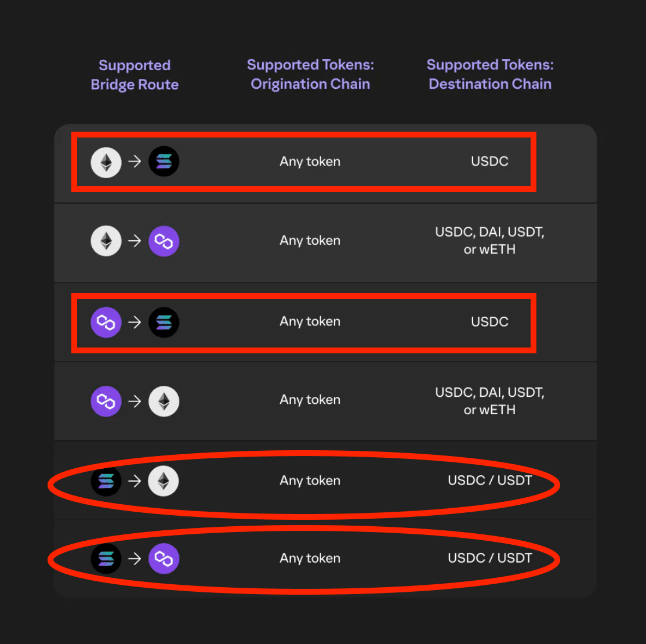Select destination tokens for the Ethereum-to-Polygon route
Screen dimensions: 646x644
coord(489,241)
